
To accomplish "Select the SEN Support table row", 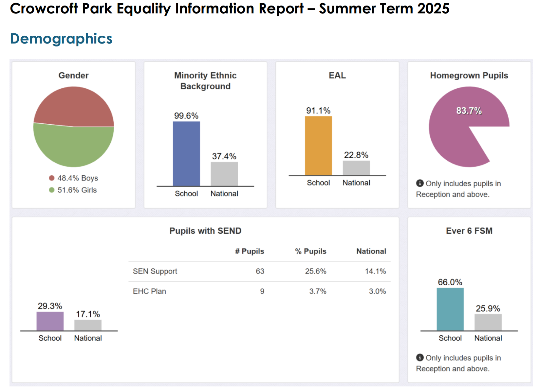I will (259, 271).
